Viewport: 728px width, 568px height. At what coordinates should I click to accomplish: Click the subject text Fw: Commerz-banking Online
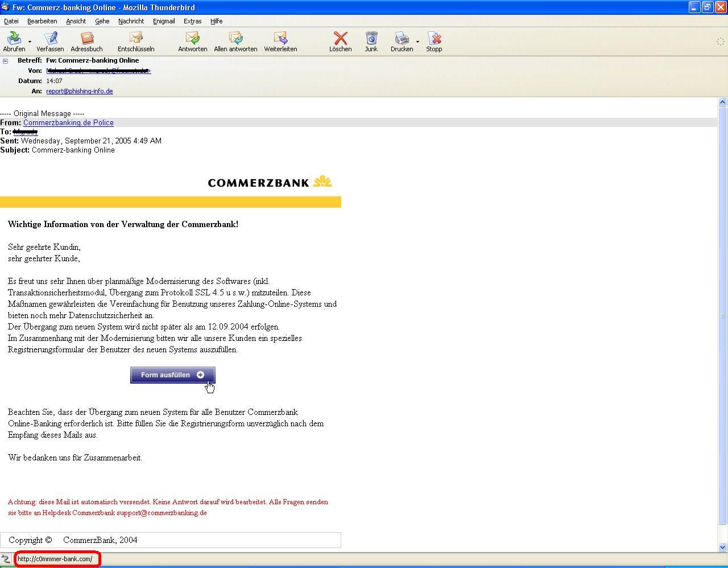pos(92,60)
